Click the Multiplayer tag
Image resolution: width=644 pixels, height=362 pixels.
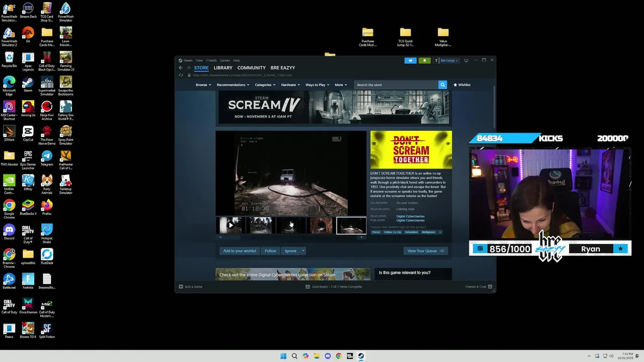coord(429,232)
